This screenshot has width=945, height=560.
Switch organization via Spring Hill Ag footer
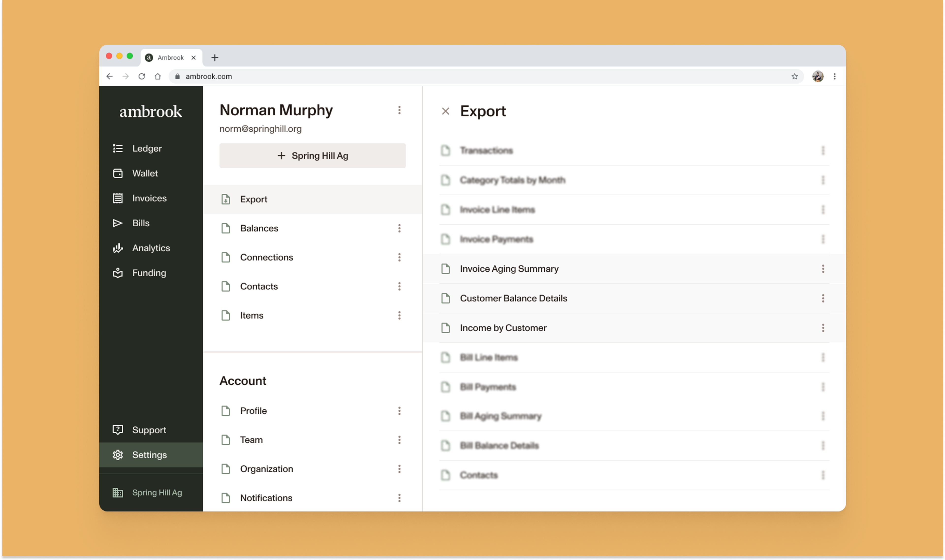[x=157, y=492]
